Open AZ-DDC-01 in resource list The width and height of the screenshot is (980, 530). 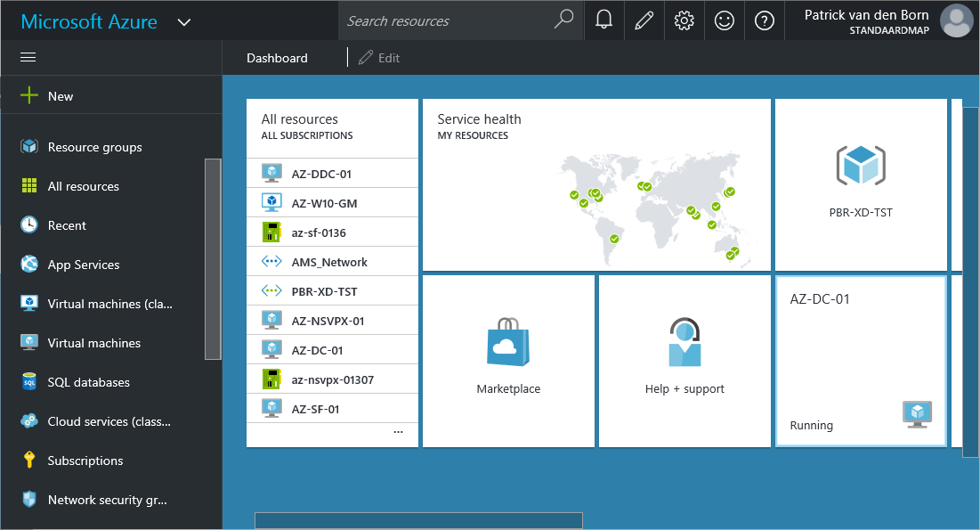click(x=333, y=174)
